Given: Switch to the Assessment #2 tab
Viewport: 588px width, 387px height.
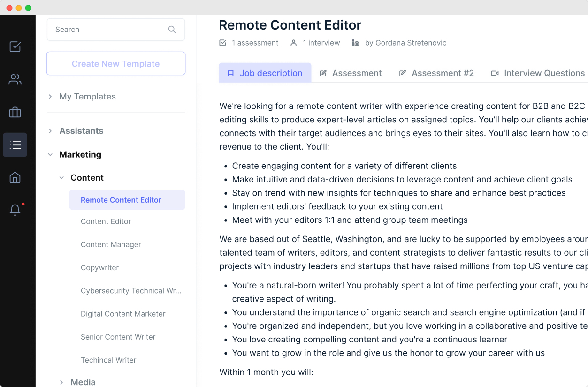Looking at the screenshot, I should pos(436,73).
